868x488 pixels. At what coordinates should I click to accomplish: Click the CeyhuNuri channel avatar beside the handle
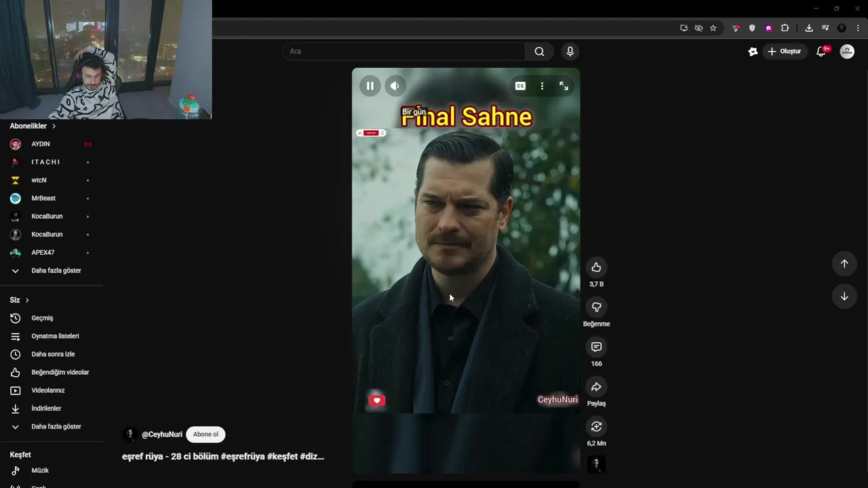[x=130, y=434]
